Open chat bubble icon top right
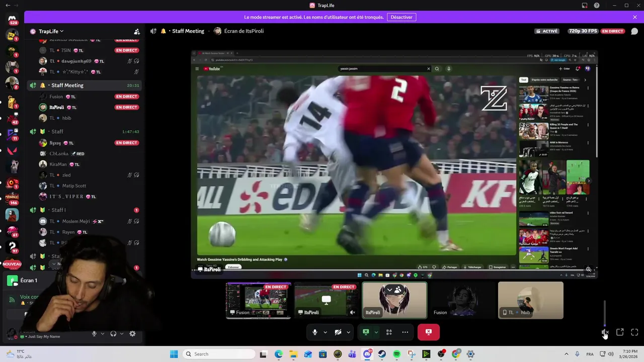The image size is (644, 362). [634, 31]
